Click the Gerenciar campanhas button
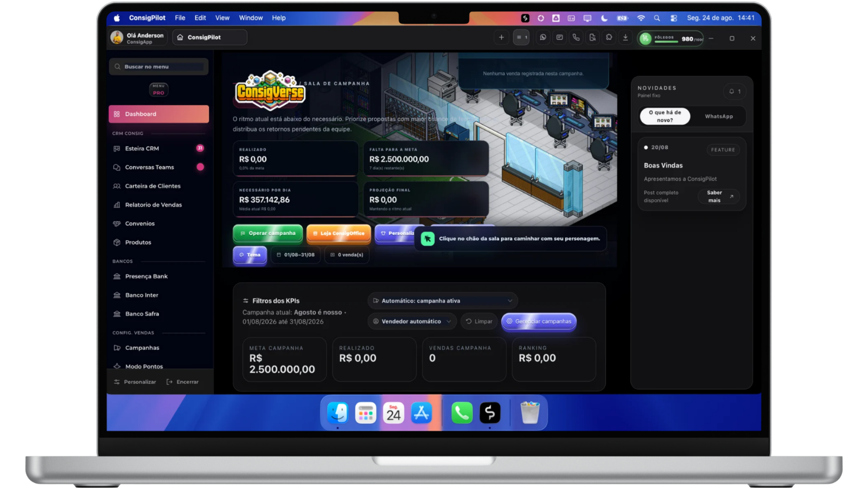Viewport: 868px width, 488px height. pos(539,322)
